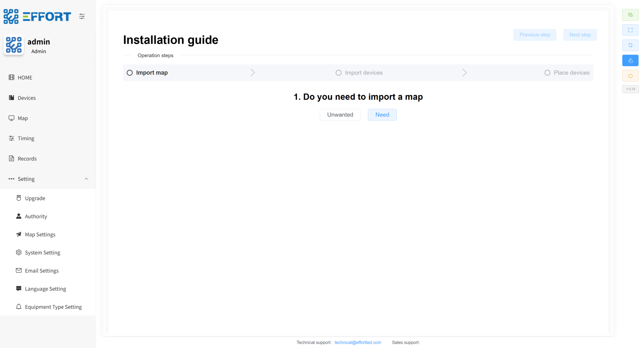Select the Place devices step radio circle
Image resolution: width=644 pixels, height=348 pixels.
pos(547,73)
